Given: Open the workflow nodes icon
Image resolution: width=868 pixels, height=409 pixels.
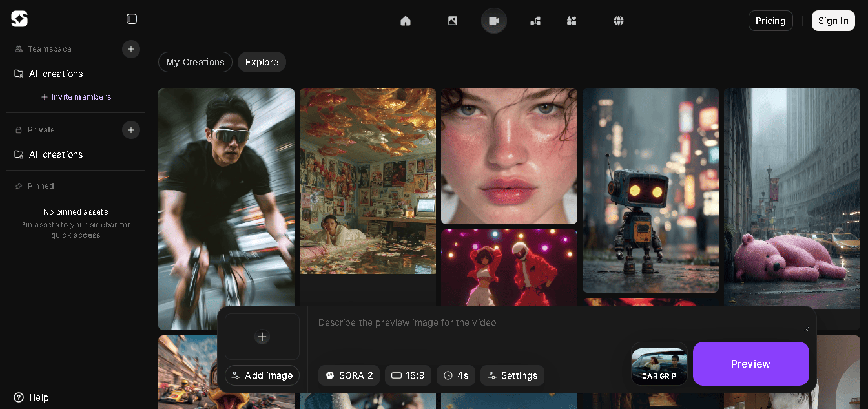Looking at the screenshot, I should [x=535, y=21].
